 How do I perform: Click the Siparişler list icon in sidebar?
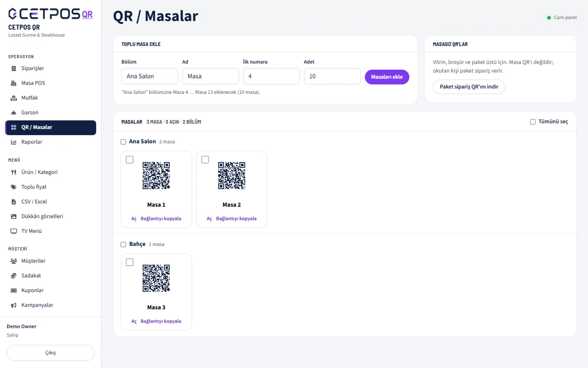coord(14,68)
